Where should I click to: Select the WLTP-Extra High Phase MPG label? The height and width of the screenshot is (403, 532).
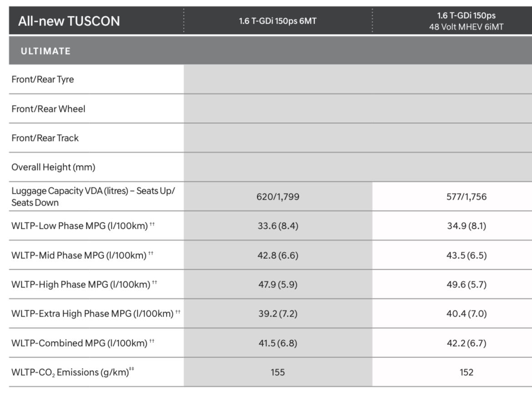pos(95,313)
